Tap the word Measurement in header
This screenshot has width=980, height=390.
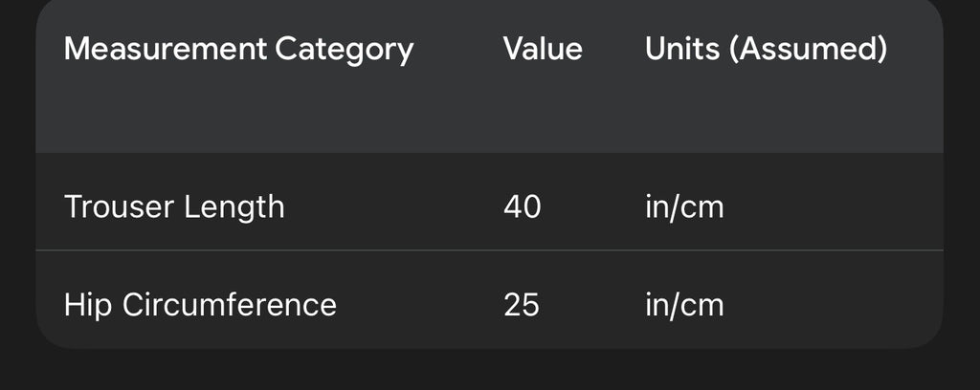pos(165,49)
